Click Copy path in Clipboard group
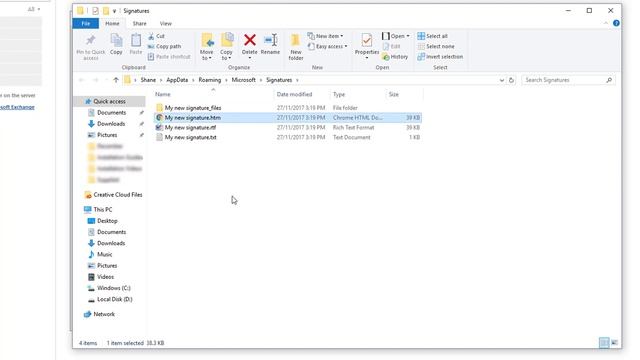Image resolution: width=640 pixels, height=360 pixels. click(x=164, y=47)
